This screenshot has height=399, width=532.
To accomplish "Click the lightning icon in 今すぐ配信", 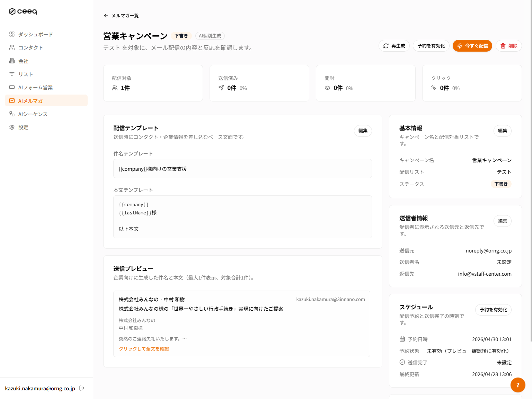I will 460,46.
